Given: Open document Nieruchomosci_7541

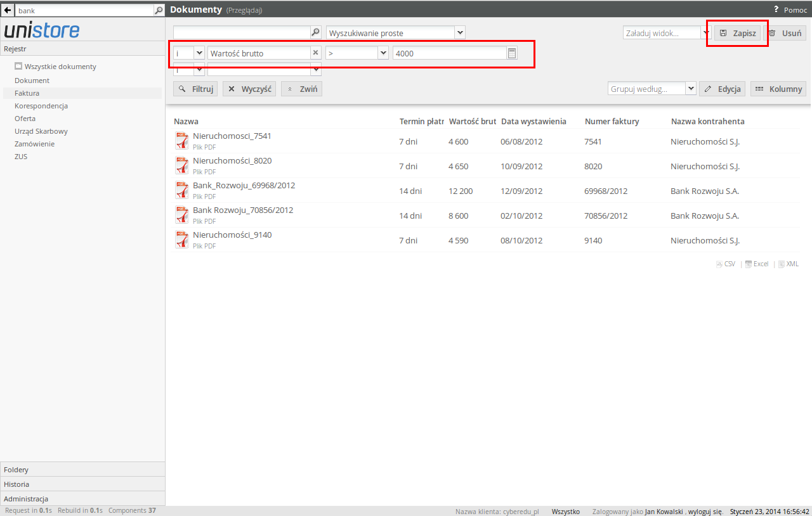Looking at the screenshot, I should 232,136.
